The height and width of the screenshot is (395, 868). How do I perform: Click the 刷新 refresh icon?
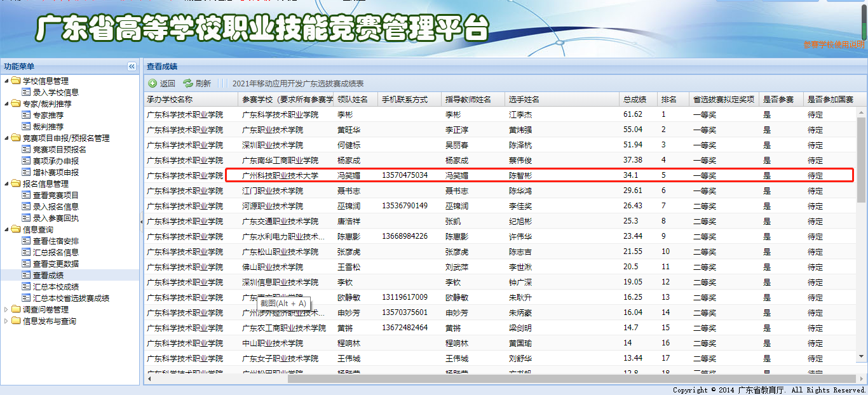[187, 83]
